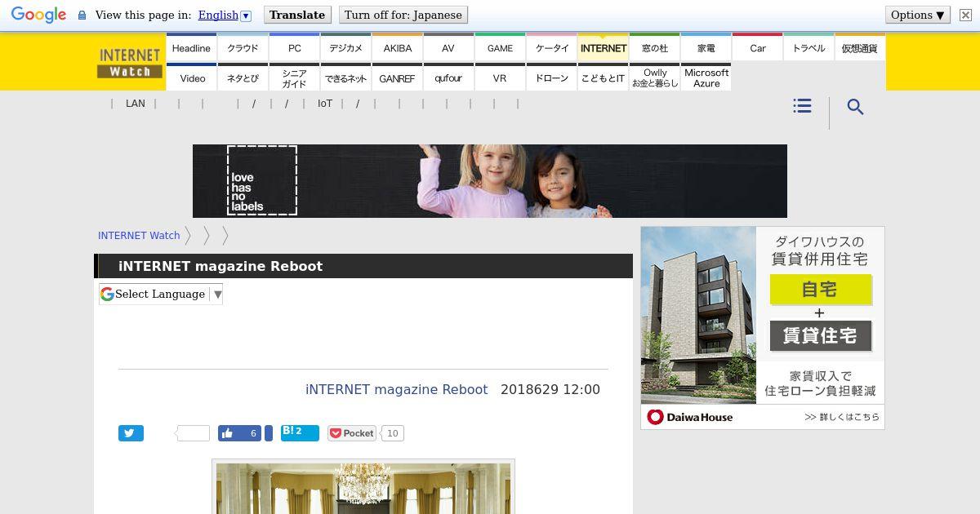Open the English language dropdown
The height and width of the screenshot is (514, 980).
[225, 15]
